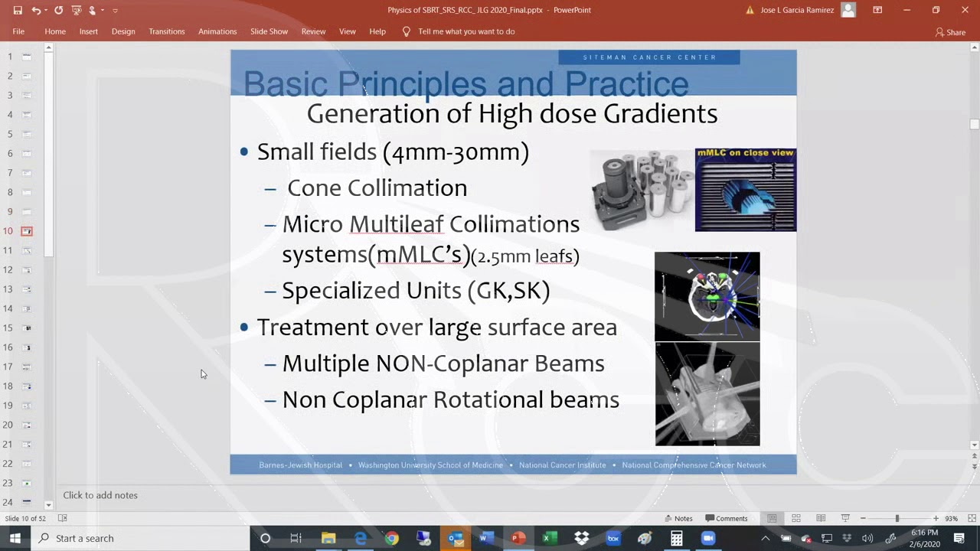
Task: Click the 'Start a search' taskbar box
Action: coord(139,538)
